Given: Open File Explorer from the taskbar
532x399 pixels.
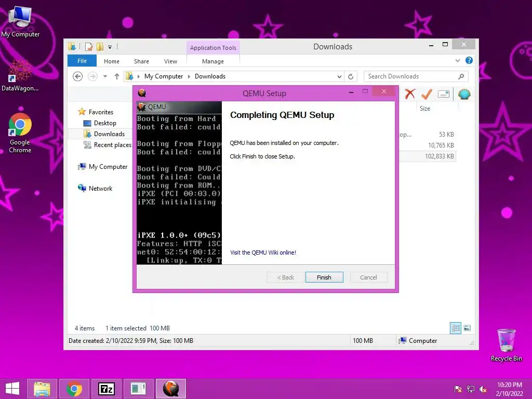Looking at the screenshot, I should click(x=42, y=389).
